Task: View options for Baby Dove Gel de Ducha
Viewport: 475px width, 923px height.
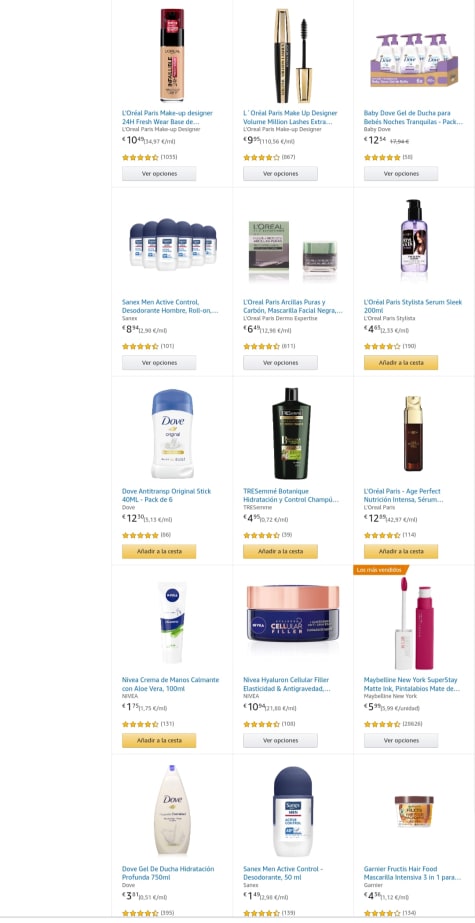Action: 401,174
